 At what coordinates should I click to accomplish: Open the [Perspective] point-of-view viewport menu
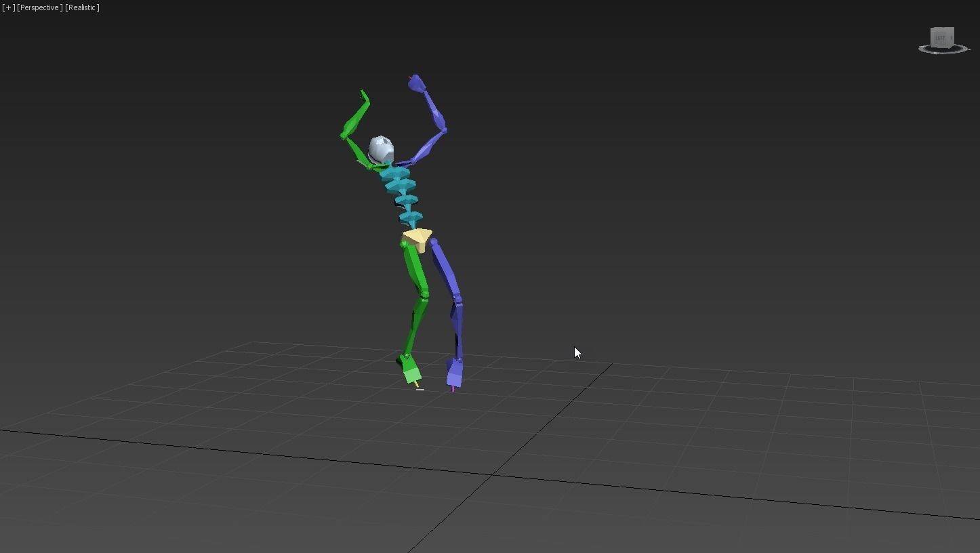[39, 7]
